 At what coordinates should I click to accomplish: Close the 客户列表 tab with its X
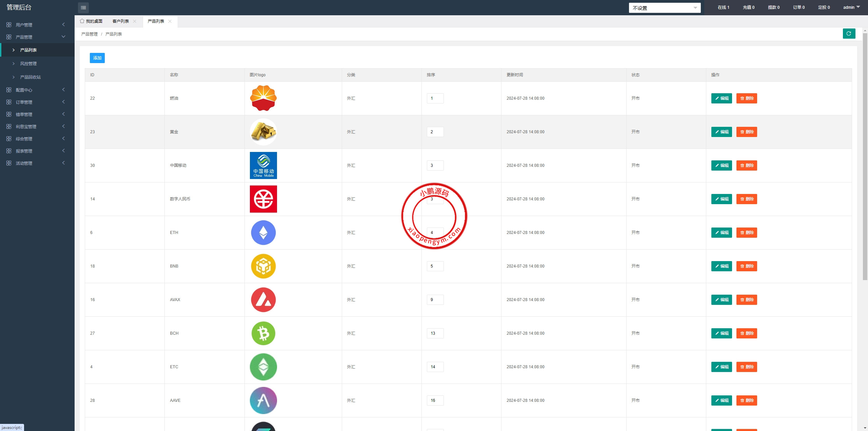click(x=135, y=21)
